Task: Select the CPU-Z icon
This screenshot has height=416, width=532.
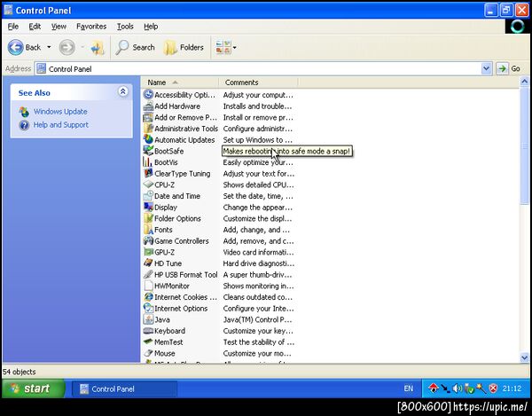Action: tap(148, 184)
